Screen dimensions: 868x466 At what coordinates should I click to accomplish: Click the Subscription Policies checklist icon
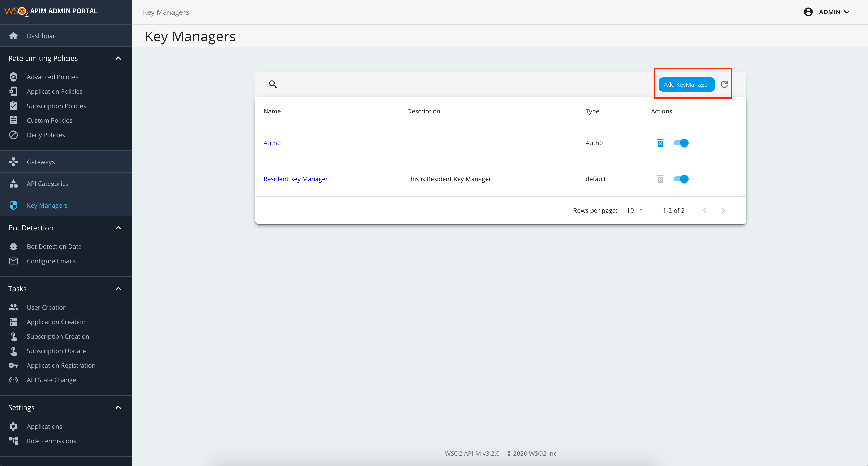(13, 106)
